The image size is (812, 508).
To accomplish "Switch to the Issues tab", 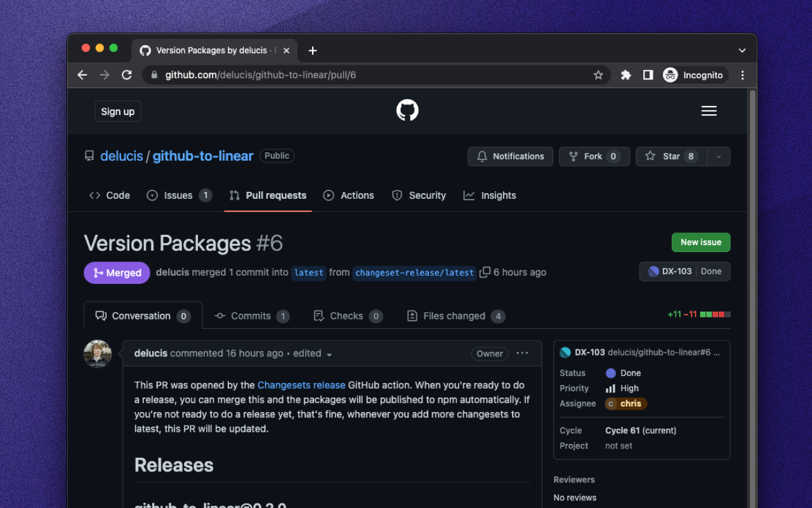I will click(179, 196).
